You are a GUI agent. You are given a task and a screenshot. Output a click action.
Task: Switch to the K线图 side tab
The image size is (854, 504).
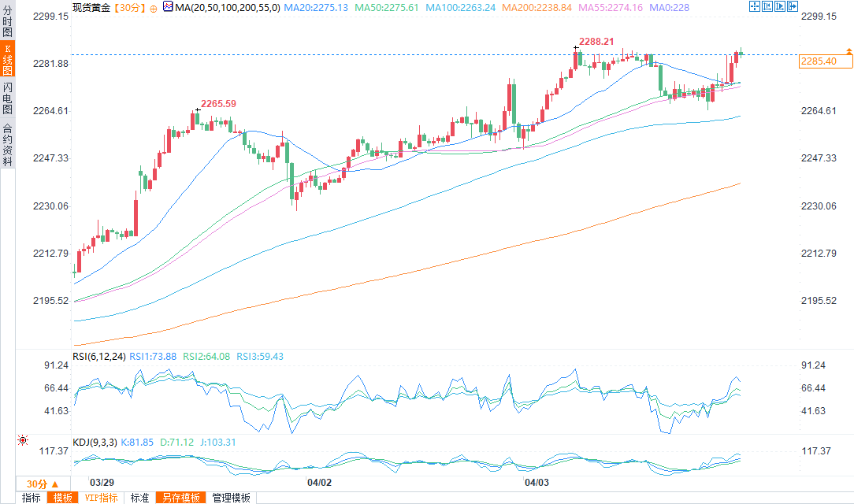point(7,60)
